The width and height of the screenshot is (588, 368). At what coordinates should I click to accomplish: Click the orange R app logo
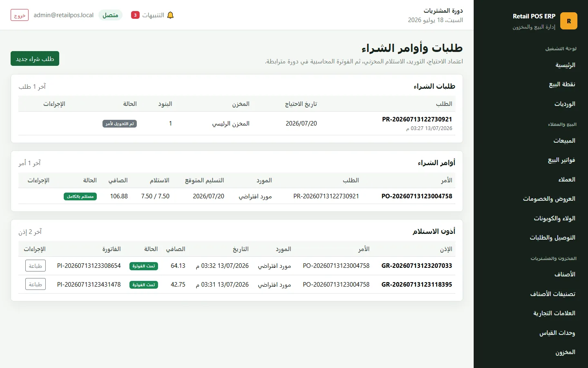coord(568,21)
